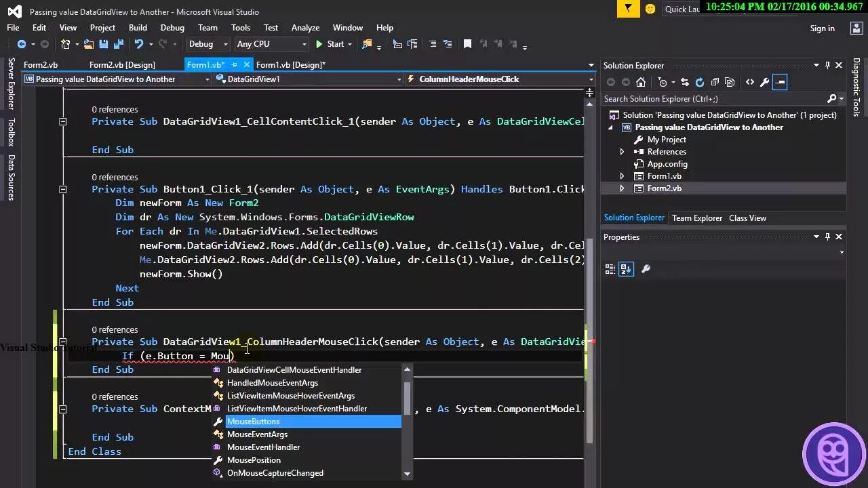Switch to the Class View tab
The width and height of the screenshot is (868, 488).
tap(747, 218)
